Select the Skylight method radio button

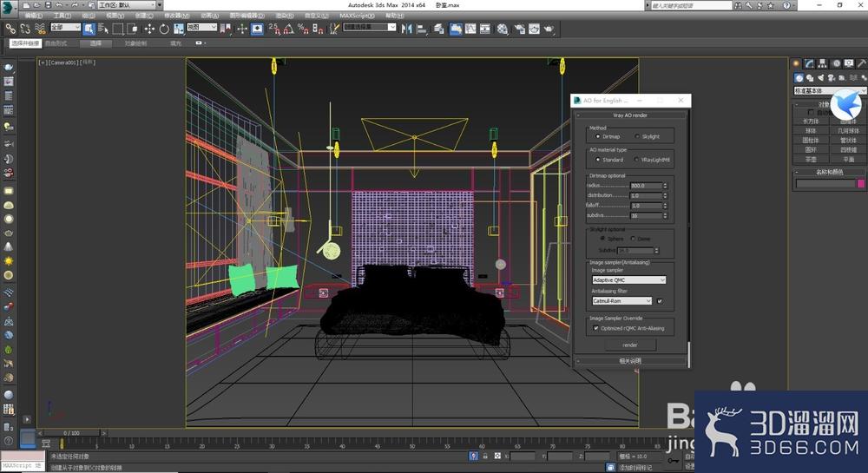[637, 136]
